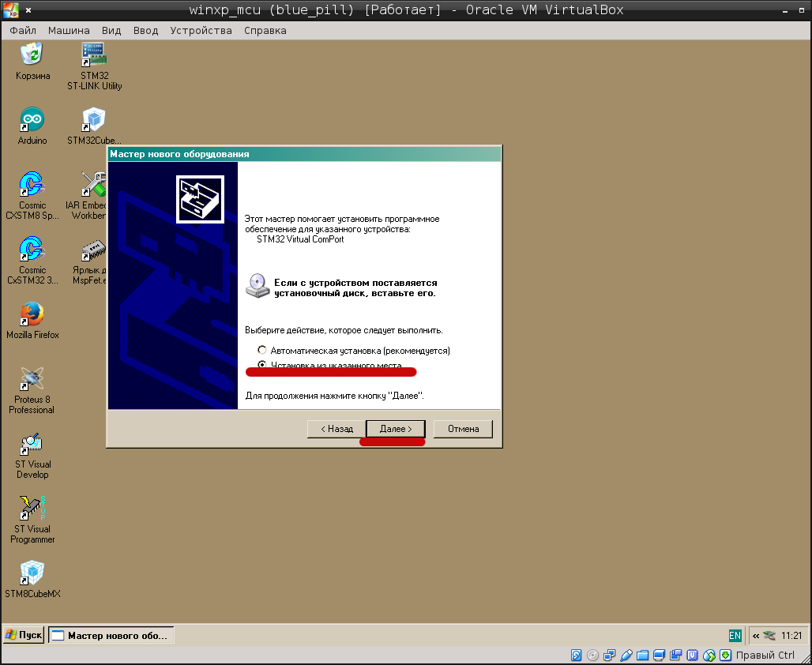Open the Вид menu
The height and width of the screenshot is (665, 812).
point(111,31)
